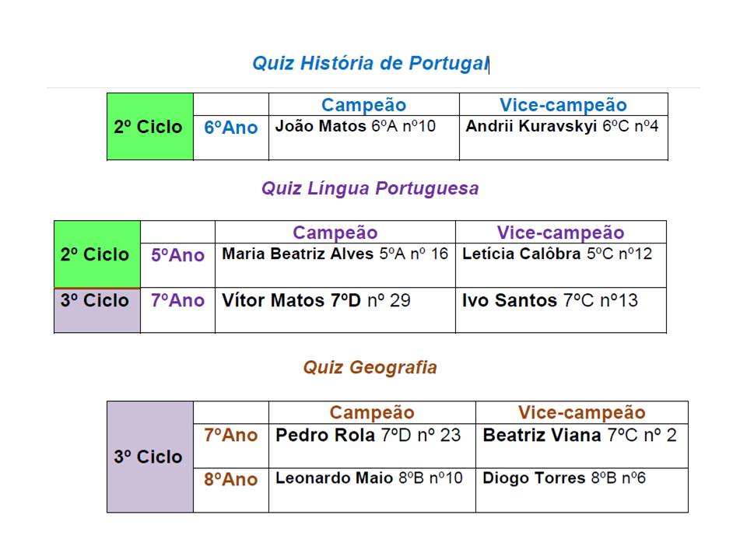Select the '3º Ciclo' cell in the Geografia table
Viewport: 747px width, 560px height.
pyautogui.click(x=149, y=457)
